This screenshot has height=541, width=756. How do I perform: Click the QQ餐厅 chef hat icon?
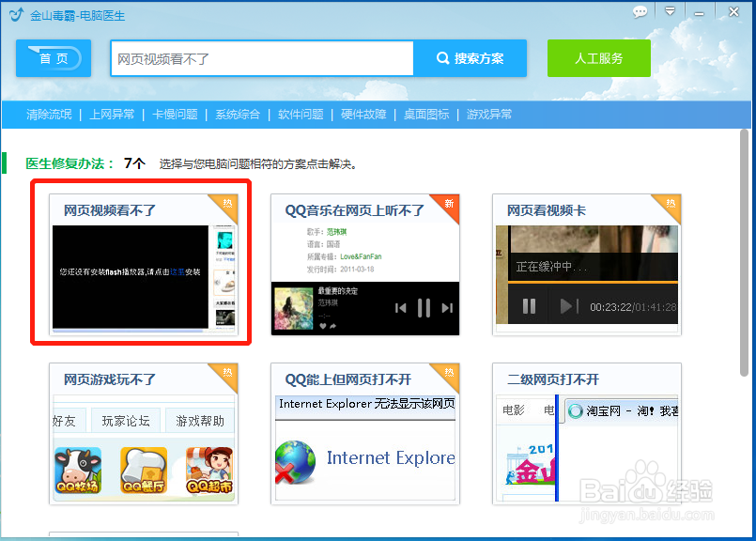click(144, 471)
